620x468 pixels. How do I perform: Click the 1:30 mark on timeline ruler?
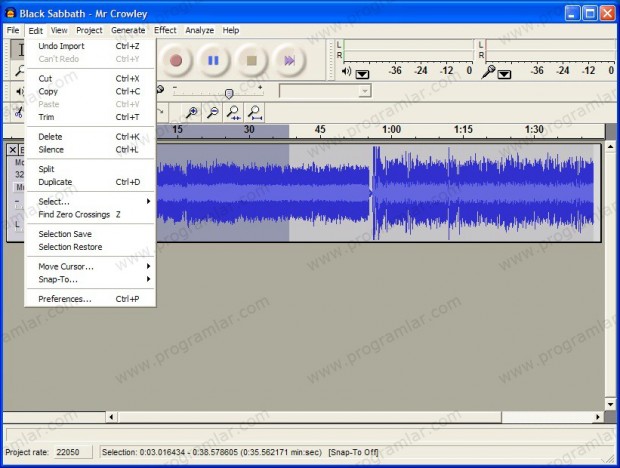coord(534,130)
